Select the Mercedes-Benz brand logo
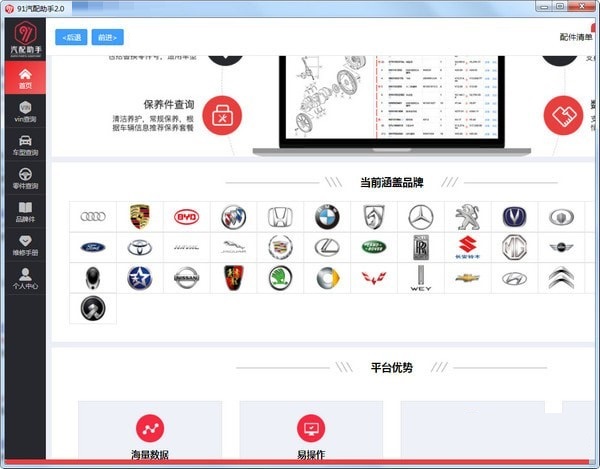This screenshot has height=469, width=600. (421, 217)
